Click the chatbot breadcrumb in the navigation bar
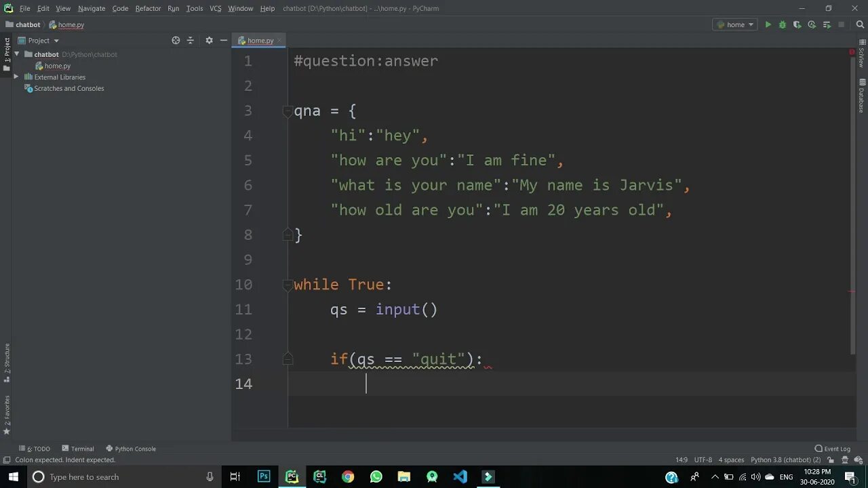 point(23,24)
